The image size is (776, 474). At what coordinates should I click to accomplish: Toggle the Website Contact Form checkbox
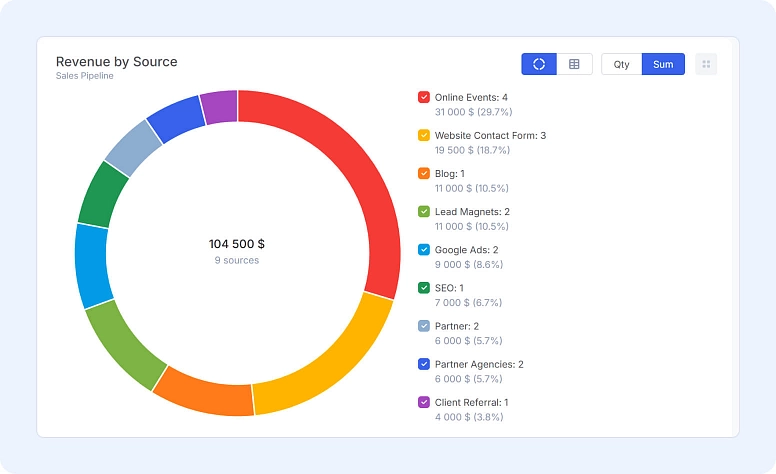click(424, 135)
